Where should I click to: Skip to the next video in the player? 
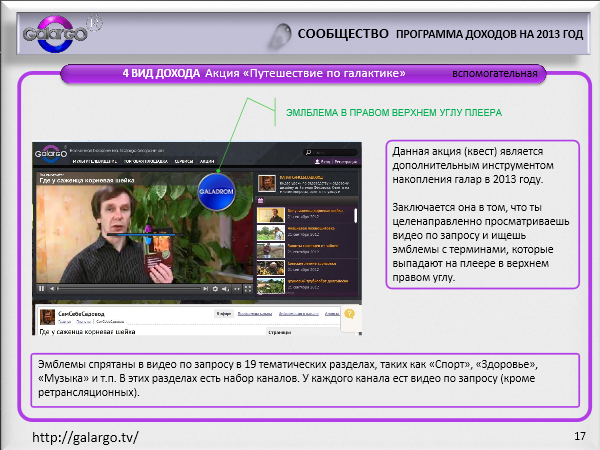pos(205,289)
